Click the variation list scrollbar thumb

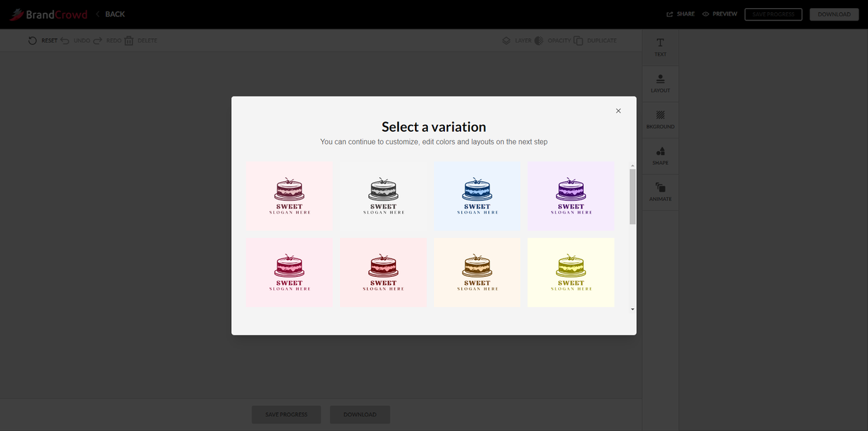tap(633, 197)
